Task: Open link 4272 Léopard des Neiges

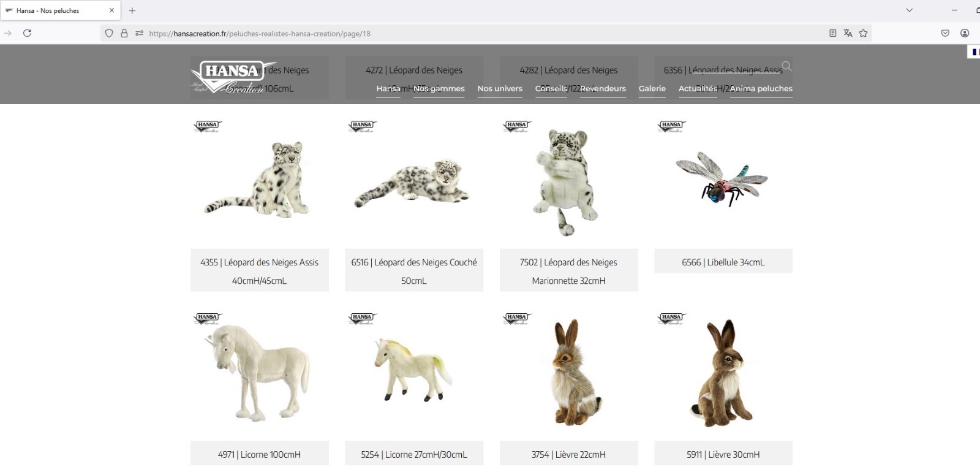Action: [x=414, y=70]
